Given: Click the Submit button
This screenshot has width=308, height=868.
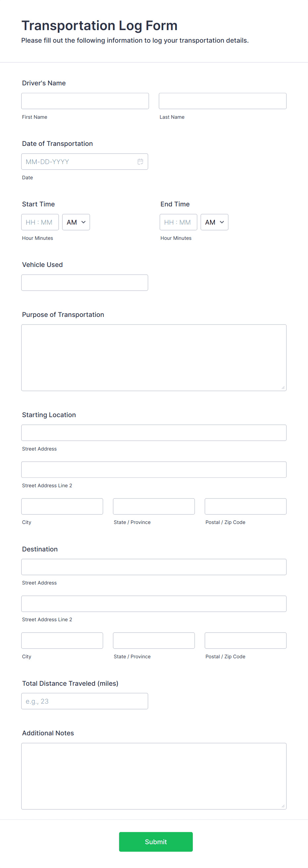Looking at the screenshot, I should click(156, 842).
